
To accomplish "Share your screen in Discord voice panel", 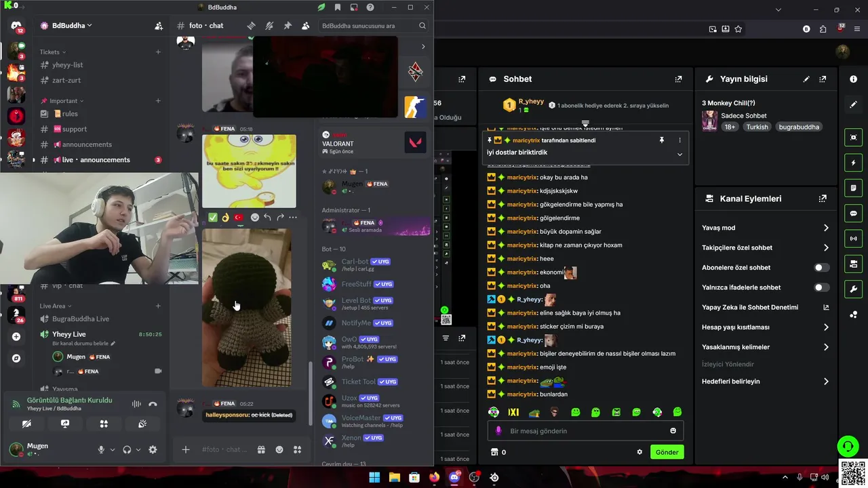I will pyautogui.click(x=65, y=424).
